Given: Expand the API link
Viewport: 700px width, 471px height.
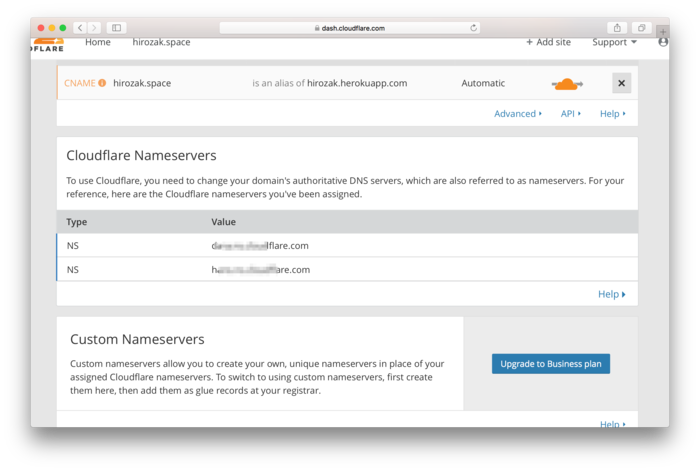Looking at the screenshot, I should click(x=571, y=114).
